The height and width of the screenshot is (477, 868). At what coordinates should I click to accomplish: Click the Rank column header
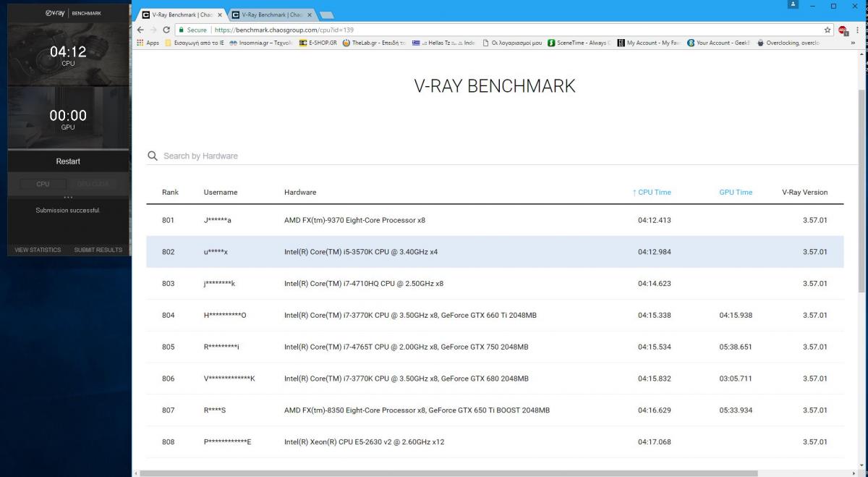pos(170,193)
